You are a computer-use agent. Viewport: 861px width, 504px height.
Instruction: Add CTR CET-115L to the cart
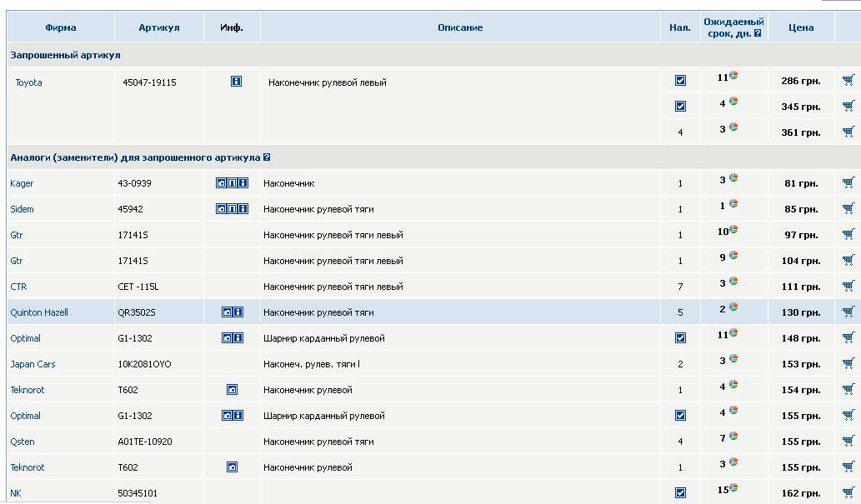[x=848, y=287]
